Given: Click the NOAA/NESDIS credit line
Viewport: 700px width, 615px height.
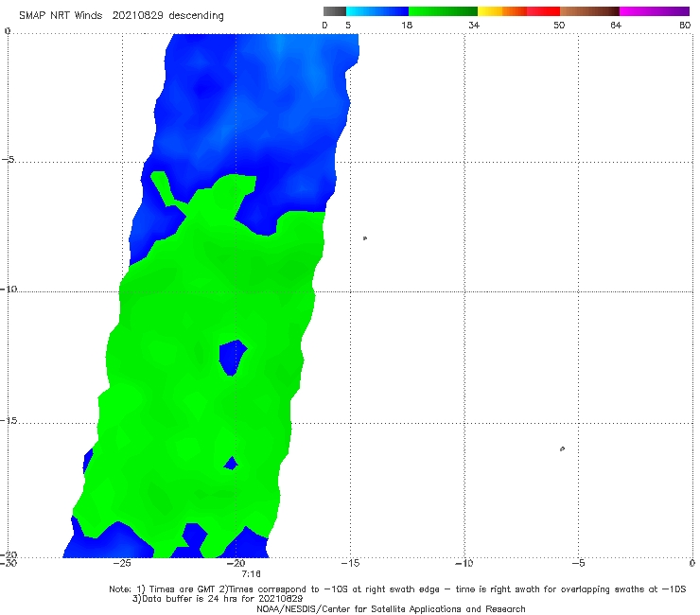Looking at the screenshot, I should (391, 609).
